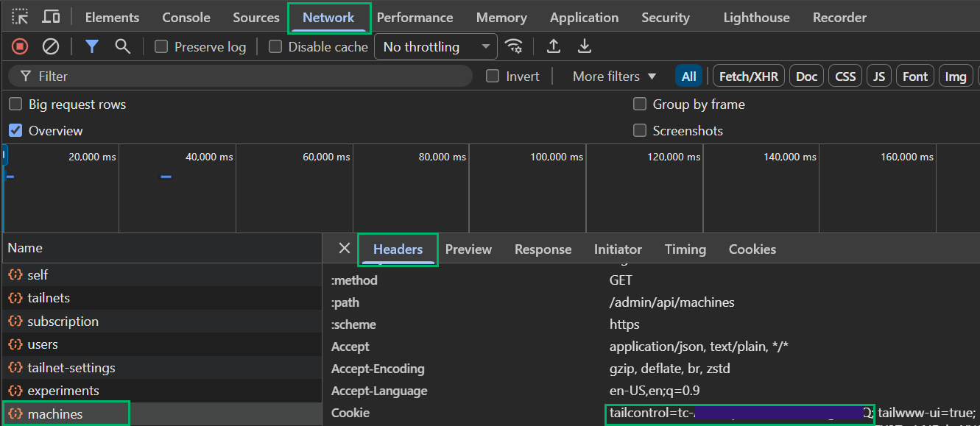Select the machines request row

tap(161, 414)
